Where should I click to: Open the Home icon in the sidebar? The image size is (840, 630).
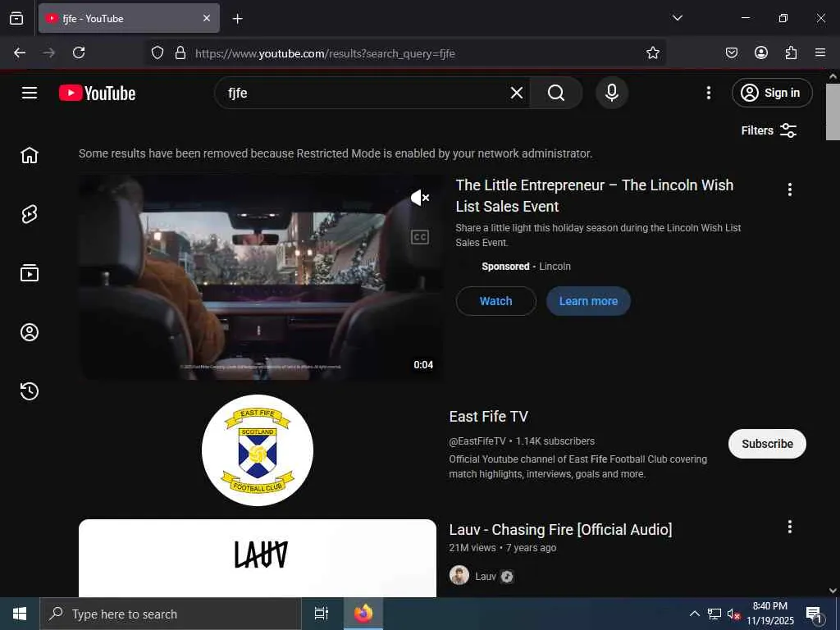[x=30, y=155]
